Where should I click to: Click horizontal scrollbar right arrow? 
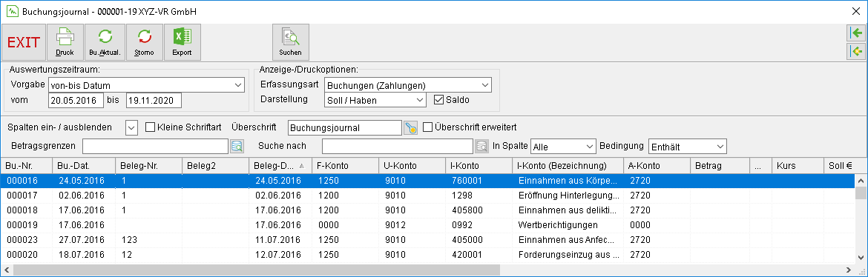[849, 270]
